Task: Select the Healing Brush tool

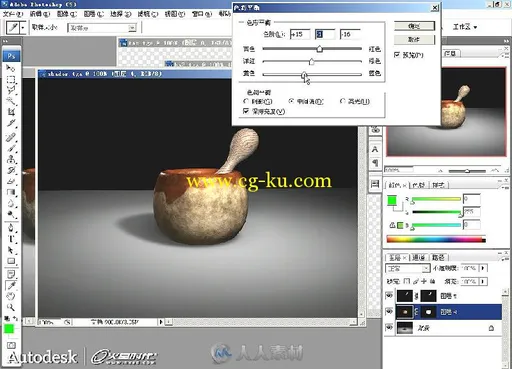Action: pyautogui.click(x=11, y=137)
